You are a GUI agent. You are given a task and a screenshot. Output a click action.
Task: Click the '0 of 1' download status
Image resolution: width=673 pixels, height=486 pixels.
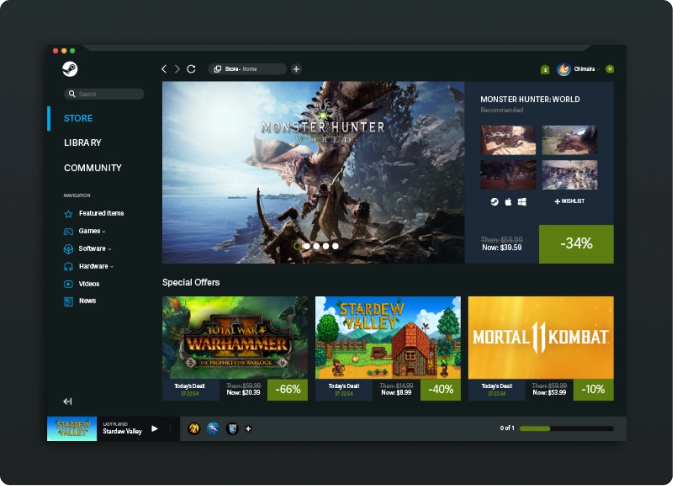[507, 428]
